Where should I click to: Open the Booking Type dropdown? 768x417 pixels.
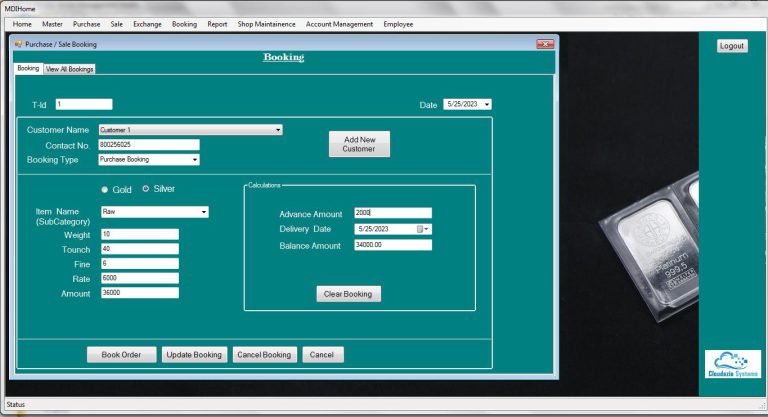[x=195, y=159]
